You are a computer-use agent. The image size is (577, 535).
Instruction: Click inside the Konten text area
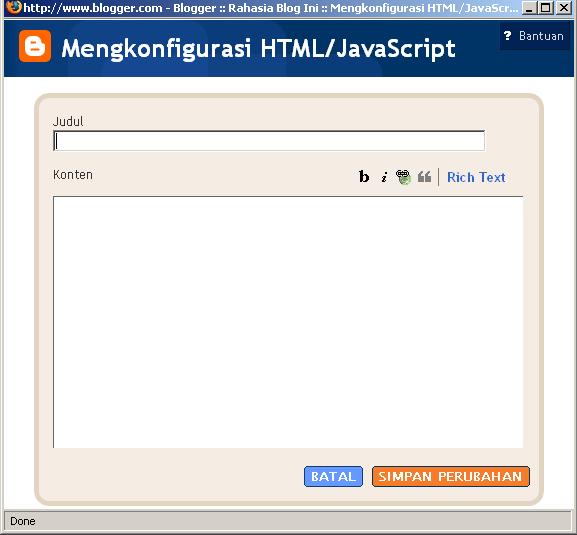[288, 322]
